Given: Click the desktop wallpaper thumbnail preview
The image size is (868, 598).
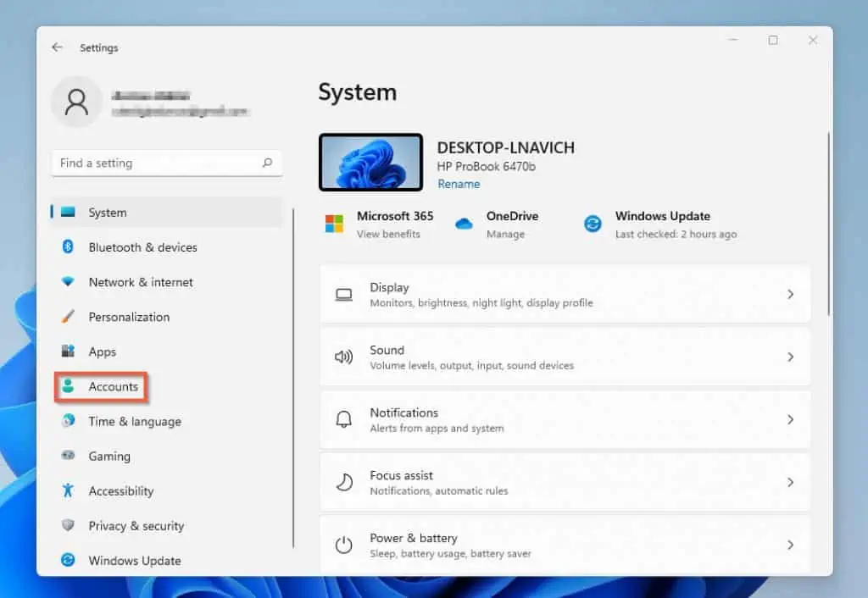Looking at the screenshot, I should [370, 163].
